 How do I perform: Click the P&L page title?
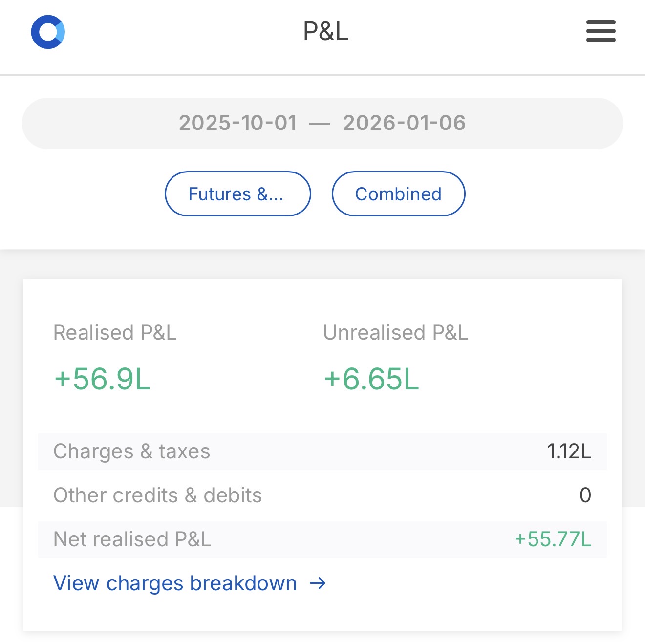324,32
